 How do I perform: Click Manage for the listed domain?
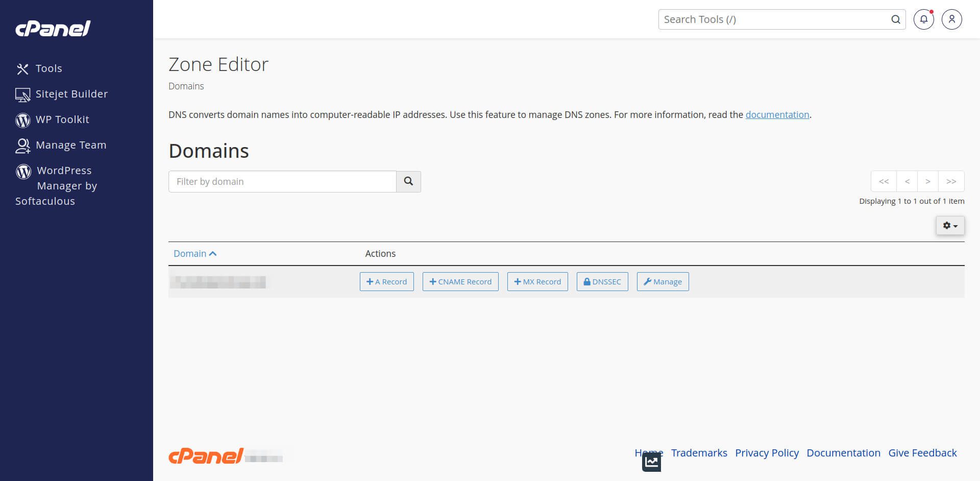click(x=663, y=281)
